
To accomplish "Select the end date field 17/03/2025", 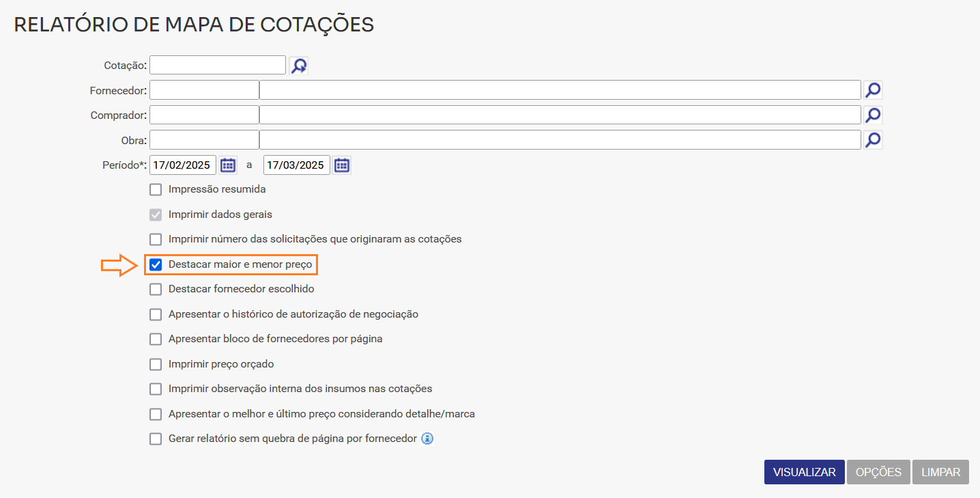I will point(297,165).
